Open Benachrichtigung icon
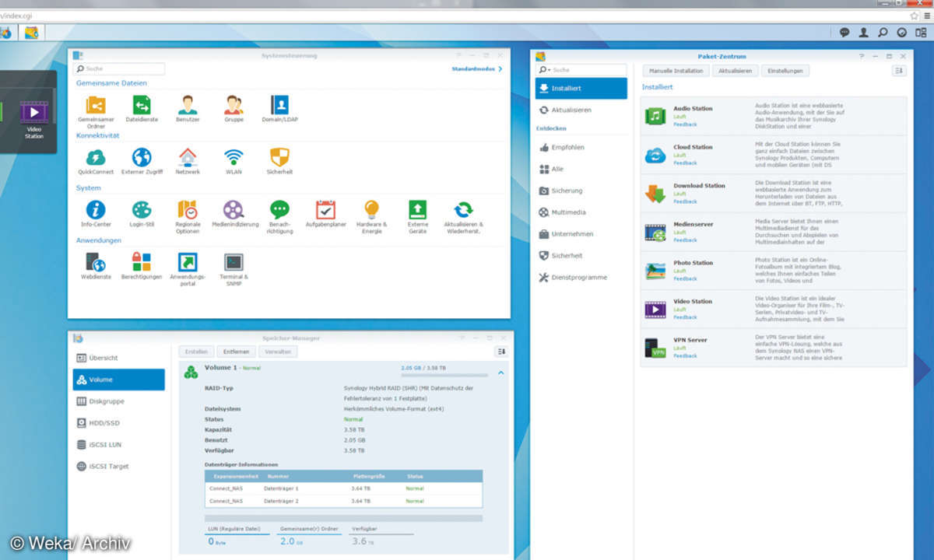The height and width of the screenshot is (560, 934). (x=279, y=209)
